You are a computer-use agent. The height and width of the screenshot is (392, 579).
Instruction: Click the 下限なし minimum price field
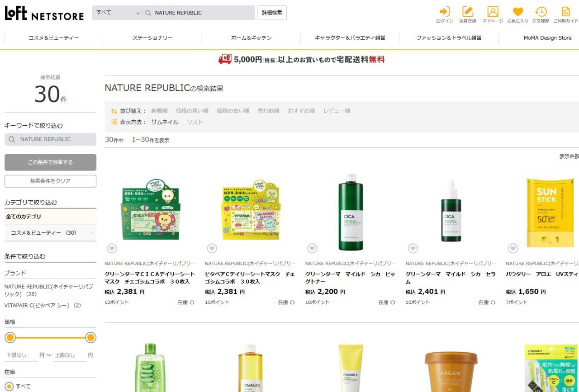[21, 355]
